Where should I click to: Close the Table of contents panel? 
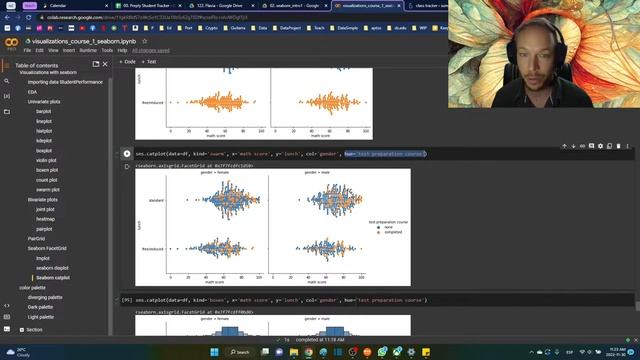pos(105,64)
